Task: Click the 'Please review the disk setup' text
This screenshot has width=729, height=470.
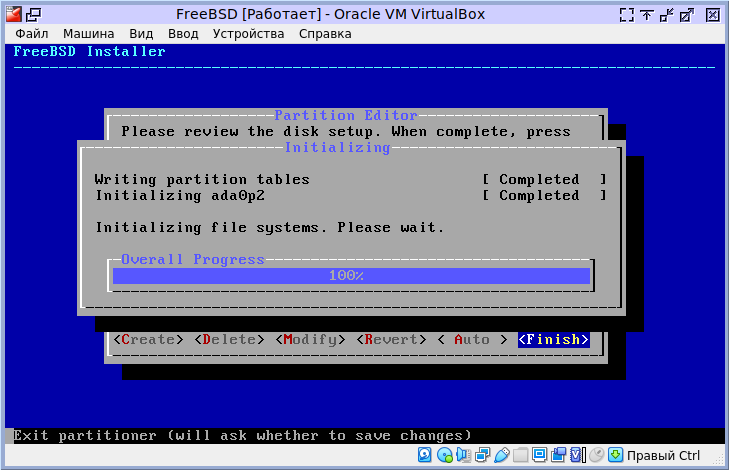Action: (x=346, y=132)
